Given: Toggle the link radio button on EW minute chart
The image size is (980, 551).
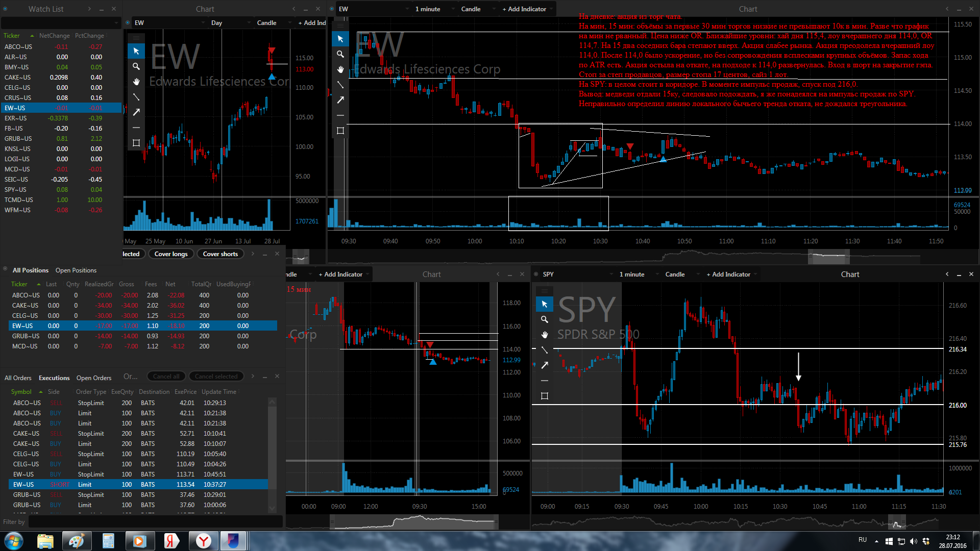Looking at the screenshot, I should (x=332, y=9).
